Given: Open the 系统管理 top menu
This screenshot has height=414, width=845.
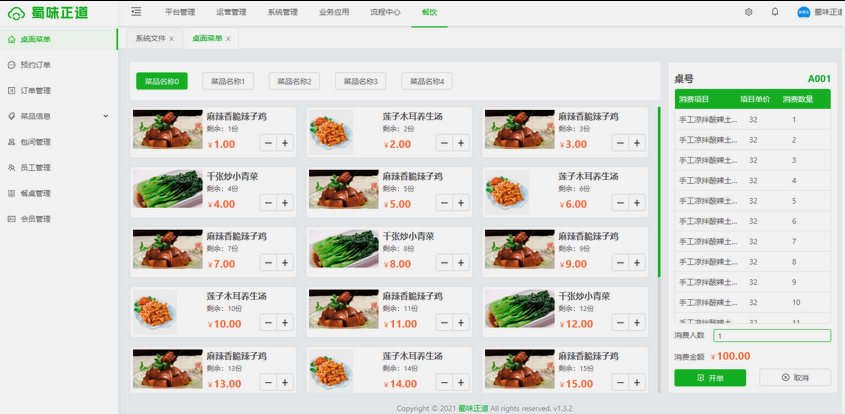Looking at the screenshot, I should (x=282, y=12).
